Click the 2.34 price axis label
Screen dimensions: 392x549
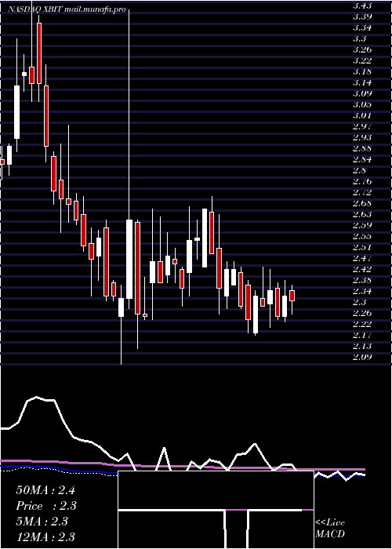click(x=362, y=291)
